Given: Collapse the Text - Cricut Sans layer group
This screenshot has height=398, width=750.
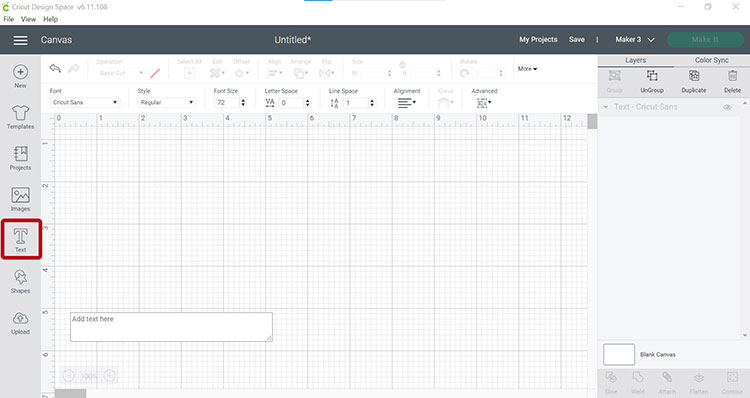Looking at the screenshot, I should 606,107.
